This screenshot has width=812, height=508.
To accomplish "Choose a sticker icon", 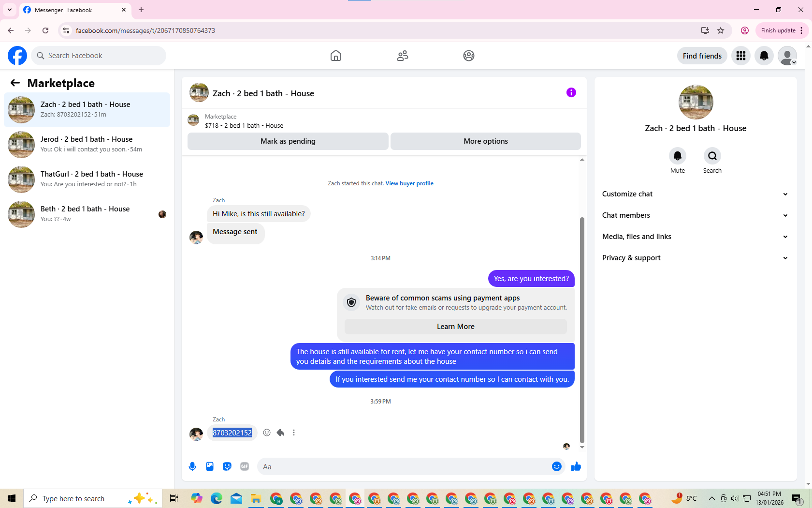I will click(227, 466).
